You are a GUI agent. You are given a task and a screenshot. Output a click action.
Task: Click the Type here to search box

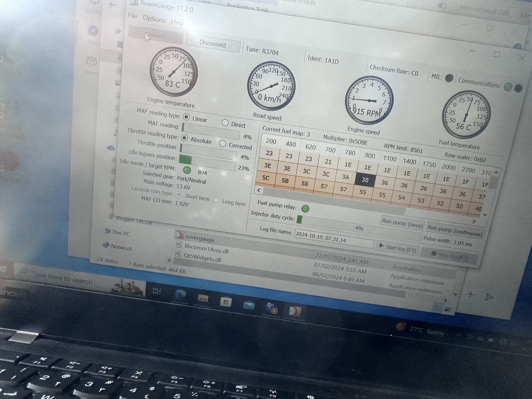point(62,278)
